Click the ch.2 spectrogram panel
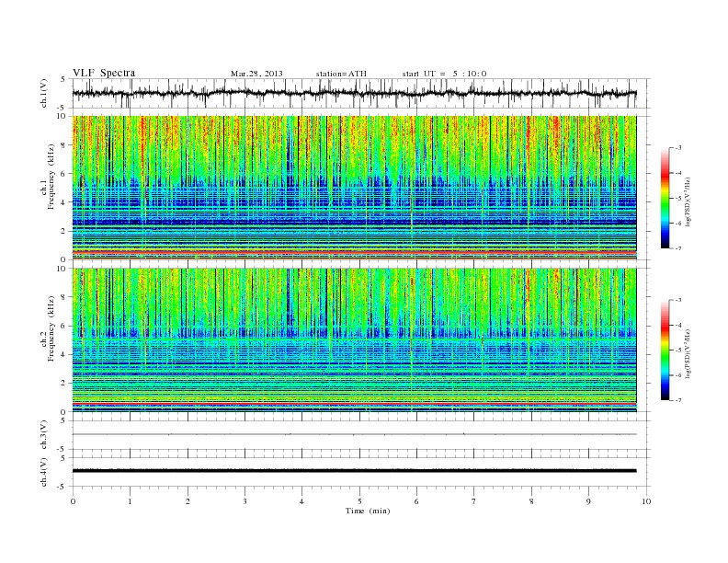Viewport: 728px width, 563px height. (354, 340)
